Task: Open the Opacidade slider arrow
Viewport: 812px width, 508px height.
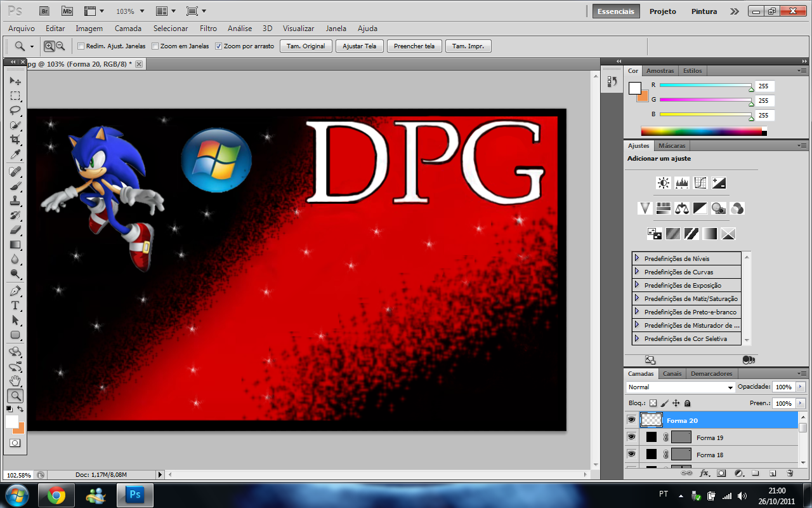Action: point(800,387)
